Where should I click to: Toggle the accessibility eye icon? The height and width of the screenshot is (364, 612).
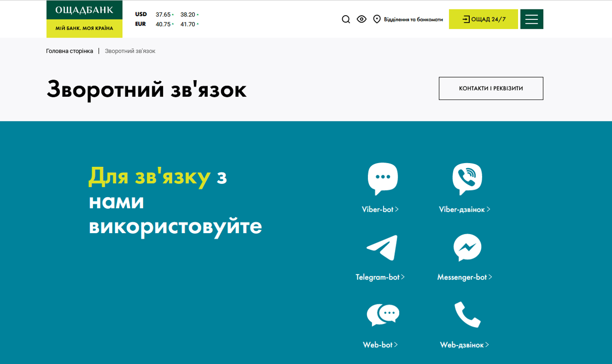click(362, 19)
